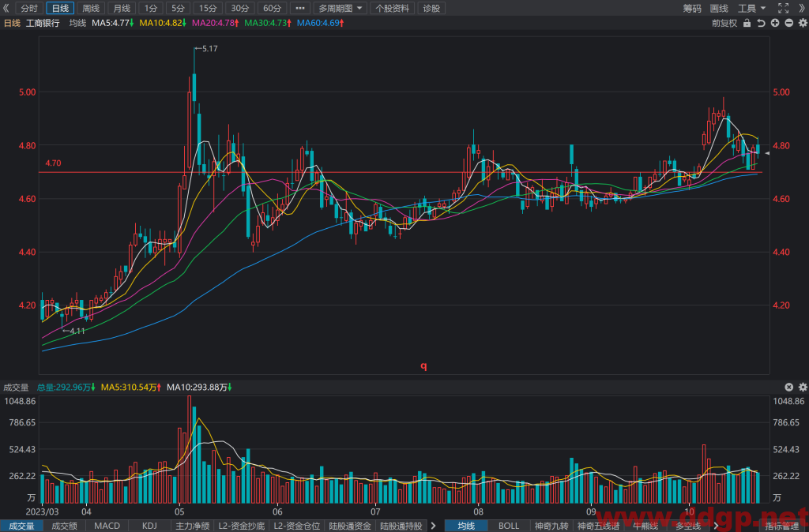This screenshot has height=532, width=809.
Task: Open 个股资料 stock info
Action: [x=393, y=8]
